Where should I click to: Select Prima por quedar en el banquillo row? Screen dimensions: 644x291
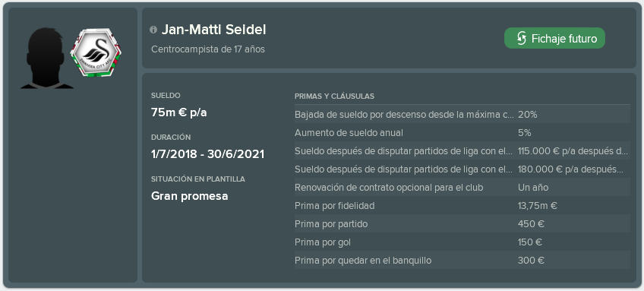462,260
